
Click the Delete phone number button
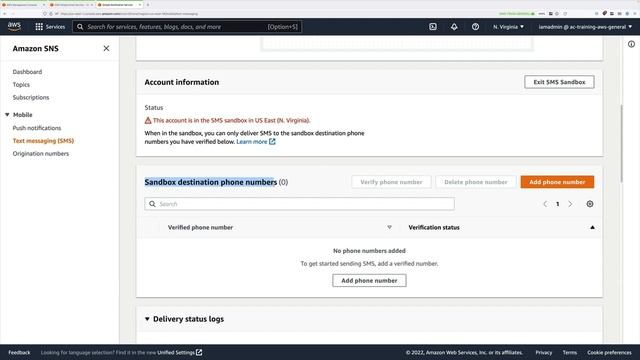(x=476, y=182)
